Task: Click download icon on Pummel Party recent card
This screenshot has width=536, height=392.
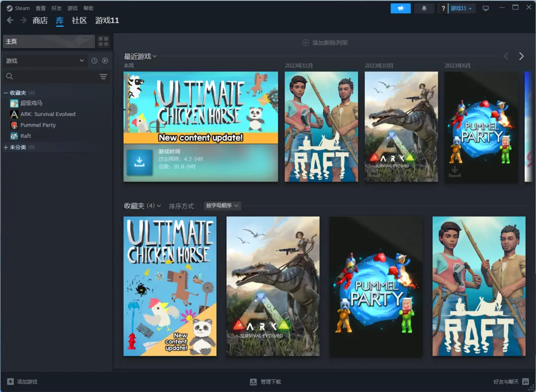Action: pyautogui.click(x=454, y=171)
